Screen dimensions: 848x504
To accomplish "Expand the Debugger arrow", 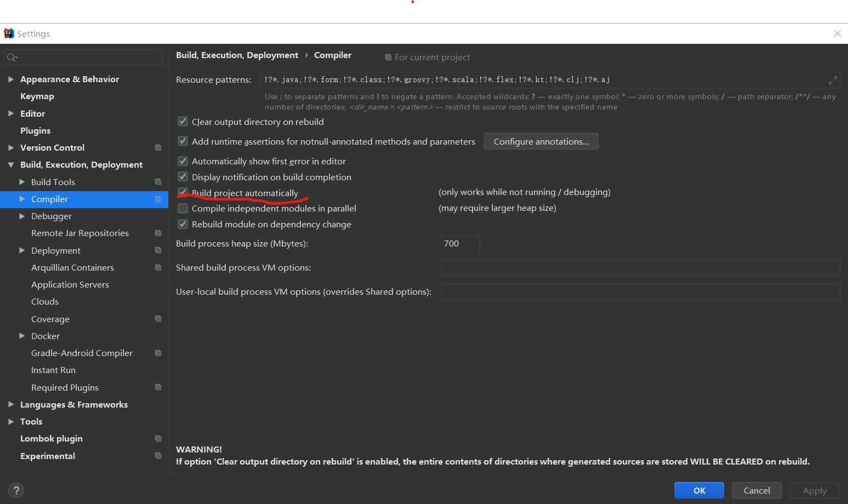I will tap(22, 216).
